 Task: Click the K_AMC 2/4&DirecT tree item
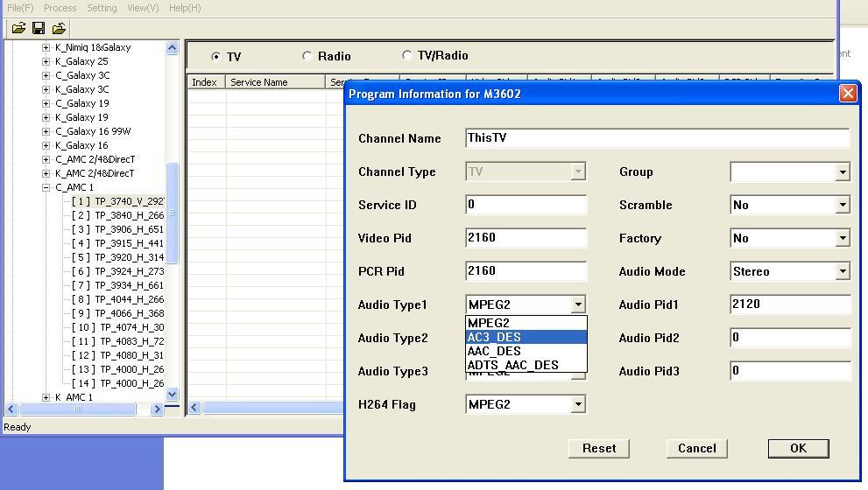(x=95, y=173)
